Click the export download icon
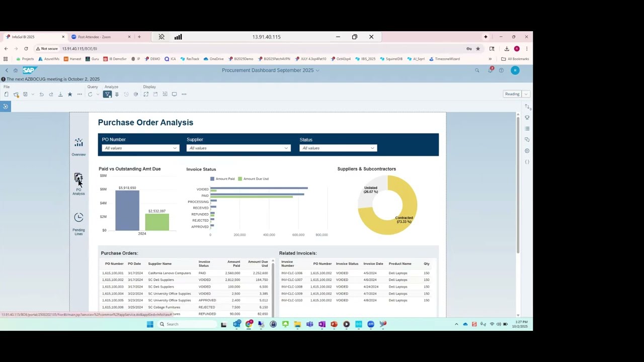The image size is (644, 362). click(x=60, y=94)
